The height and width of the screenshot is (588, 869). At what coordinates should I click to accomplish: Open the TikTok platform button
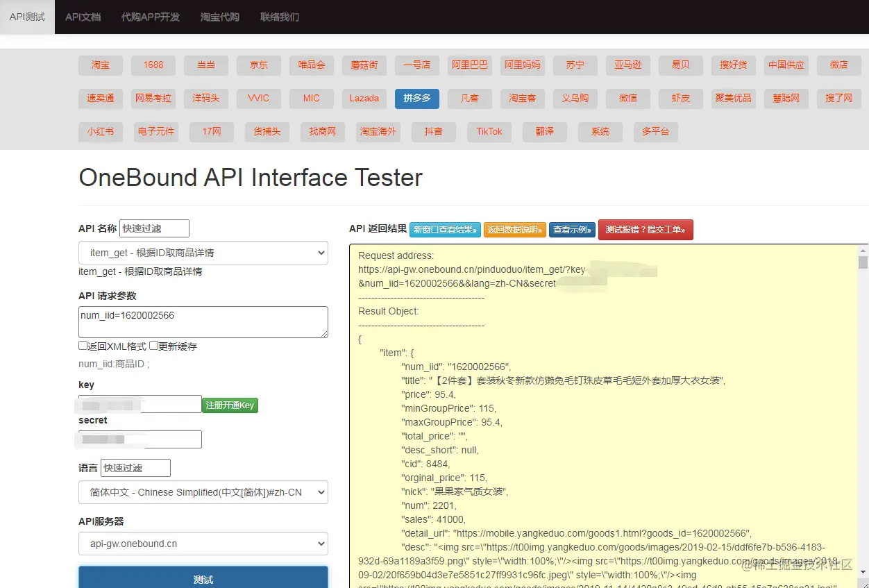pyautogui.click(x=489, y=132)
